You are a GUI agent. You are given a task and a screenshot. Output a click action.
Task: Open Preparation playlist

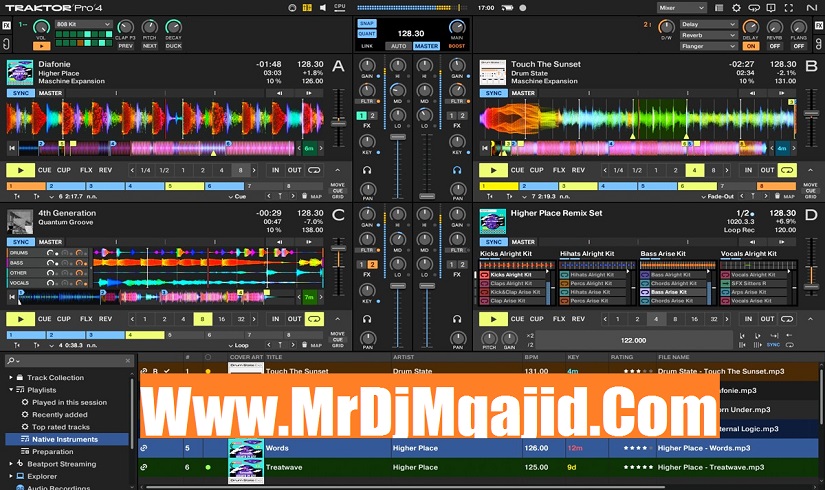click(53, 452)
